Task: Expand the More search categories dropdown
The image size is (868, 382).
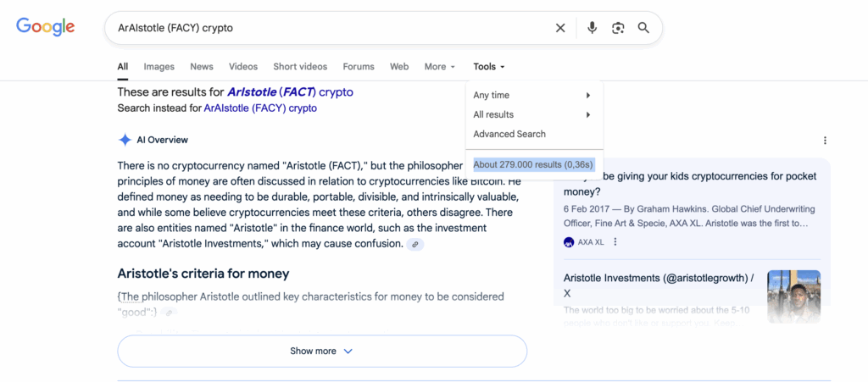Action: (439, 67)
